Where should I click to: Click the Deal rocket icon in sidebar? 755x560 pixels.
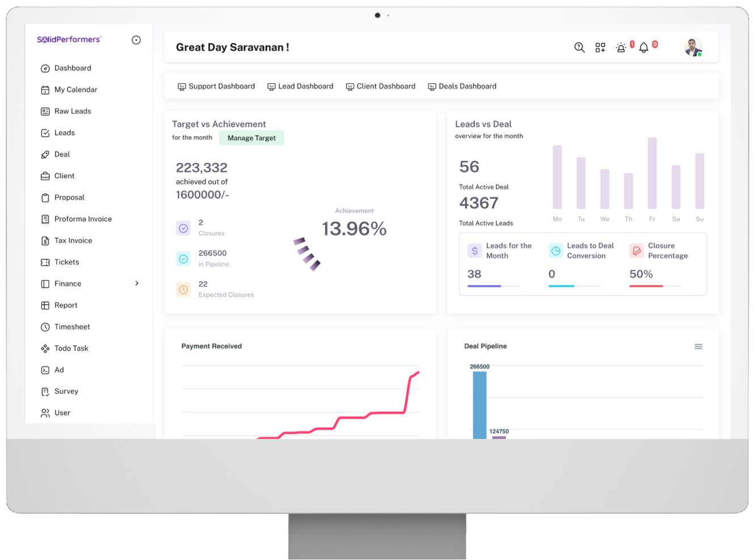(45, 154)
